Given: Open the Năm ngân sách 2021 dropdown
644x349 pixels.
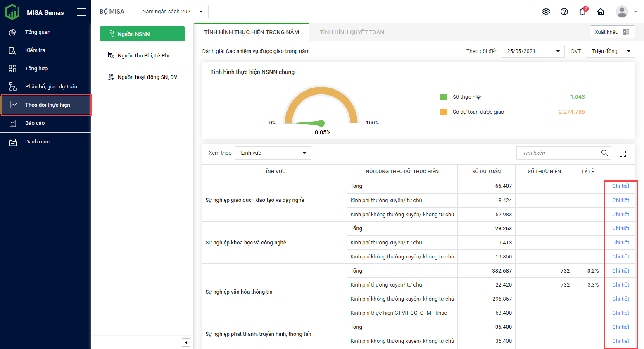Looking at the screenshot, I should point(172,12).
